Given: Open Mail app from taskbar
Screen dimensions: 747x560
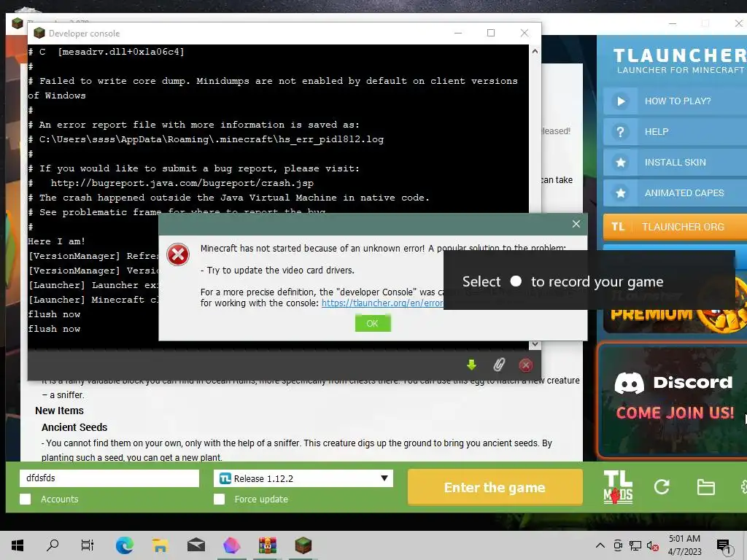Looking at the screenshot, I should tap(196, 545).
